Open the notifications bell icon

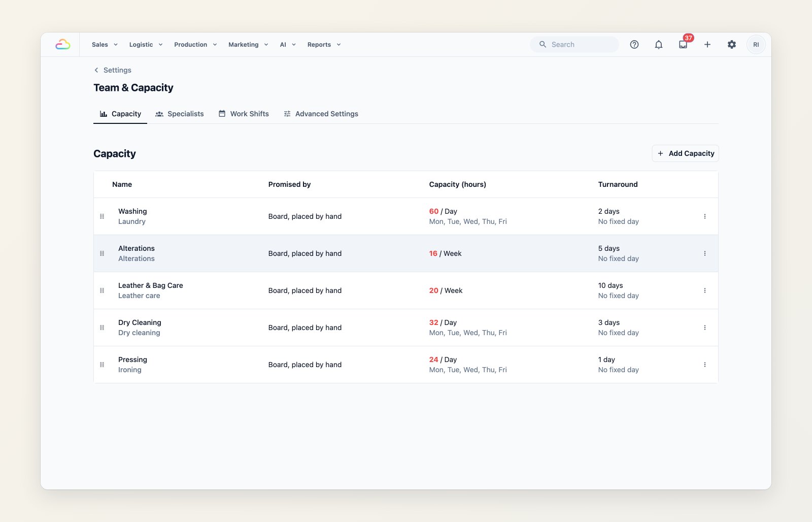[x=659, y=45]
